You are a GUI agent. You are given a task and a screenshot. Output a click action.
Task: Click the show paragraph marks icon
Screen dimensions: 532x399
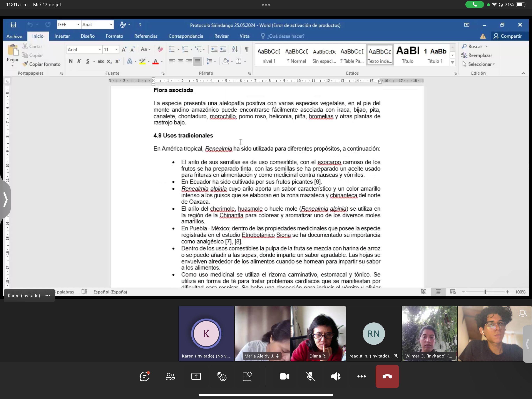tap(247, 49)
